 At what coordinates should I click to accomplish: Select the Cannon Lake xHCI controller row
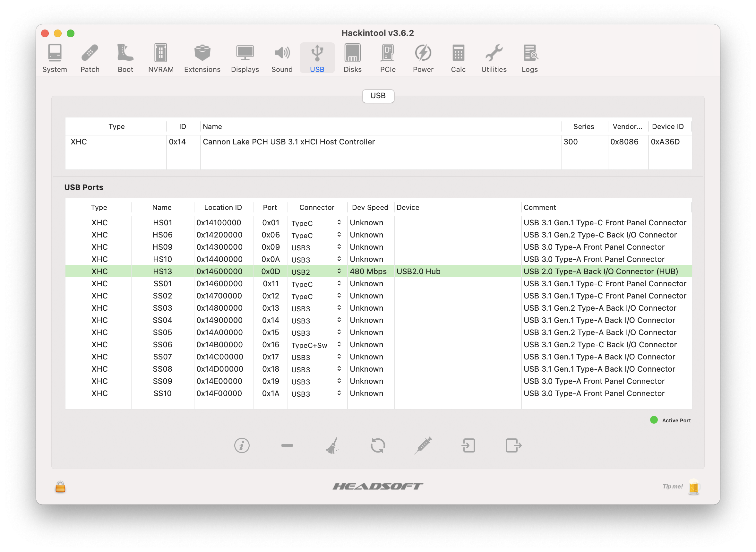pyautogui.click(x=289, y=142)
